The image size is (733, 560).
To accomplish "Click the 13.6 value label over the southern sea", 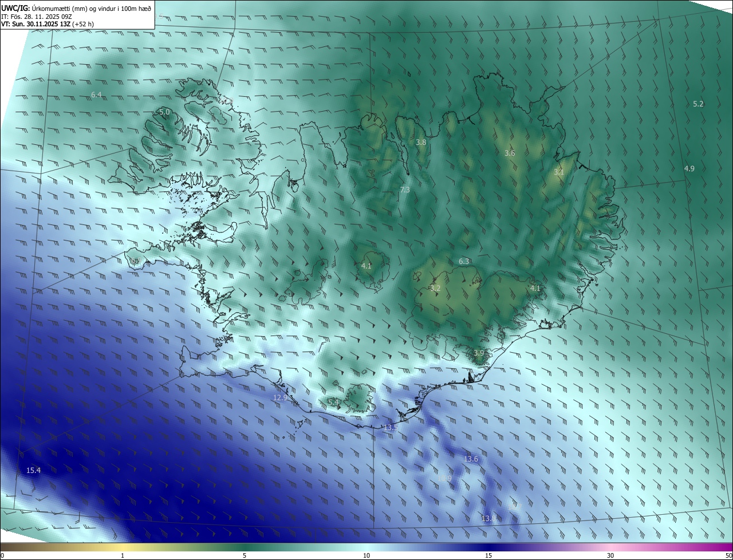I will [471, 459].
